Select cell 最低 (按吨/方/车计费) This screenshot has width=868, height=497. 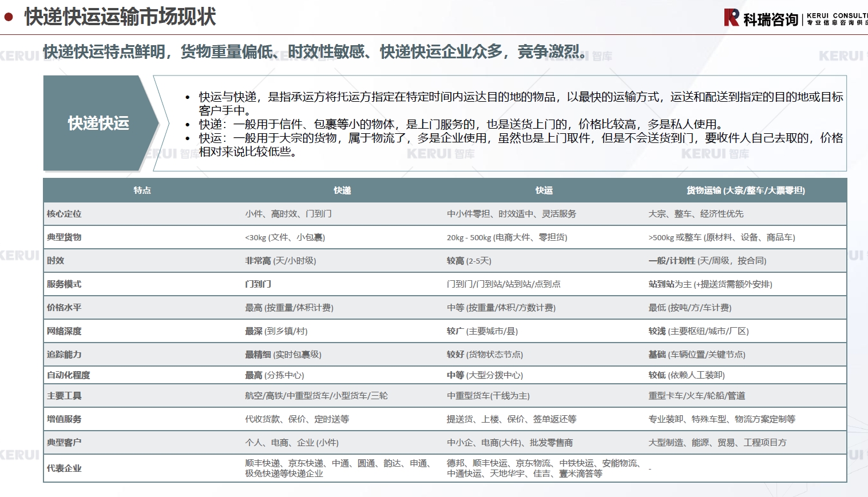coord(689,308)
